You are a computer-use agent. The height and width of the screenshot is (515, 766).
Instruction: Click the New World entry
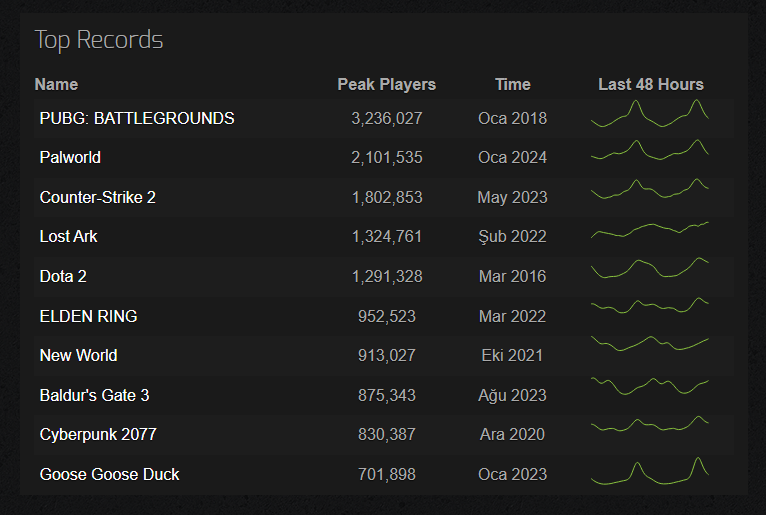78,355
